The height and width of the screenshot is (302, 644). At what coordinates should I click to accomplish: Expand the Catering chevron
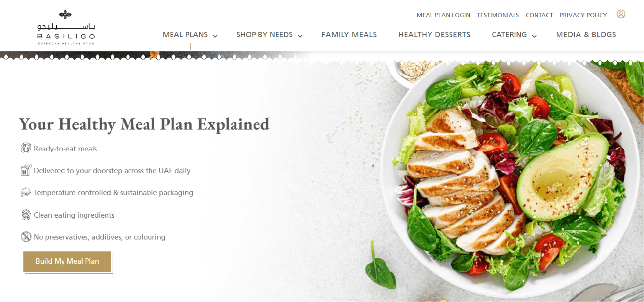click(534, 36)
